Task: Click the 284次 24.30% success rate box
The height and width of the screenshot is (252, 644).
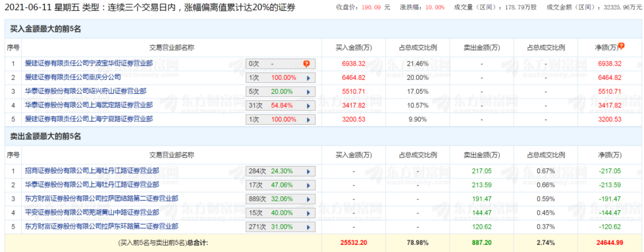Action: (x=280, y=171)
